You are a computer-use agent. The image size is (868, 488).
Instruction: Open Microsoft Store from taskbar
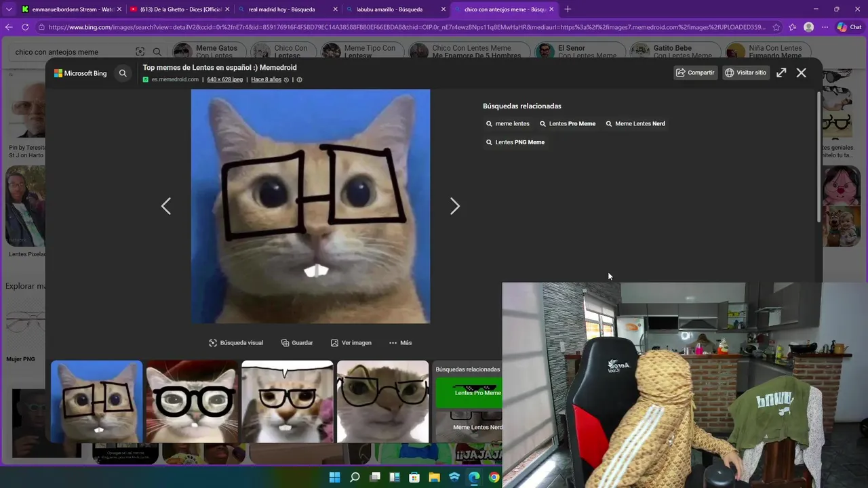pos(414,477)
